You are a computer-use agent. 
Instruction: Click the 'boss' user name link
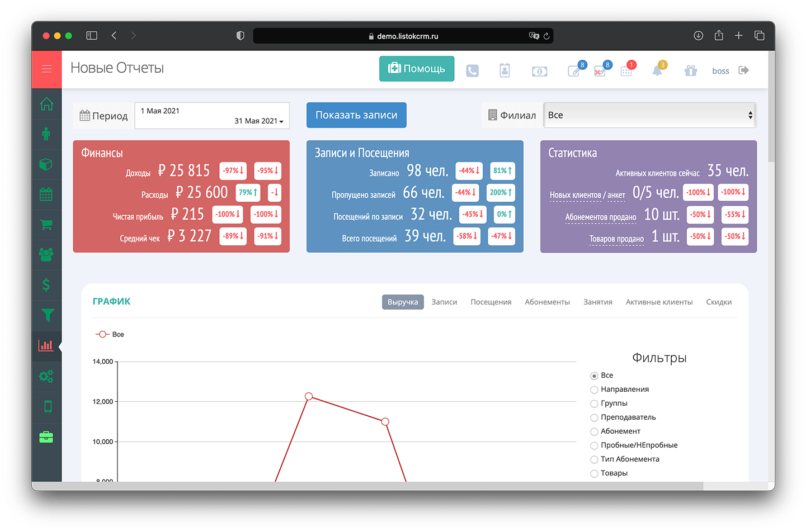coord(721,71)
